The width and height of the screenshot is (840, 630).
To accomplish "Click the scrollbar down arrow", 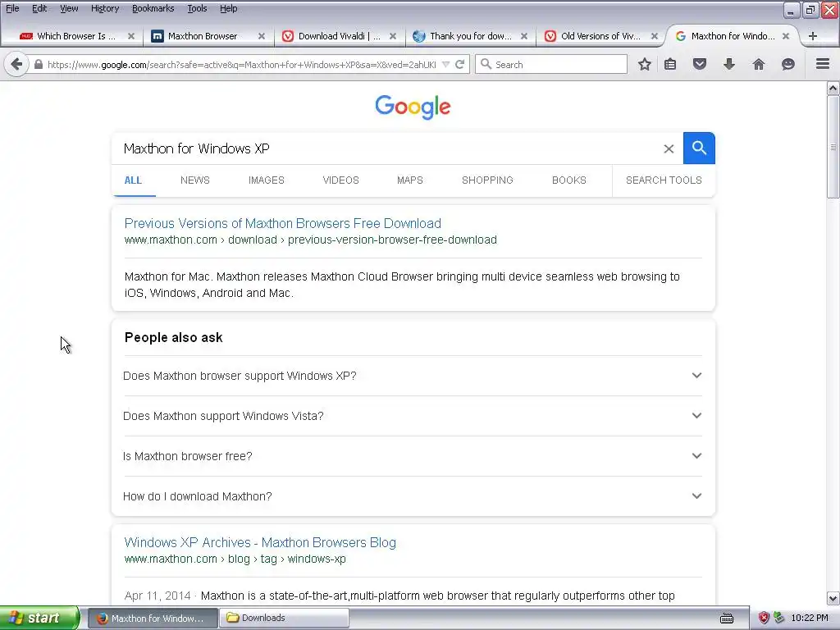I will click(x=833, y=598).
